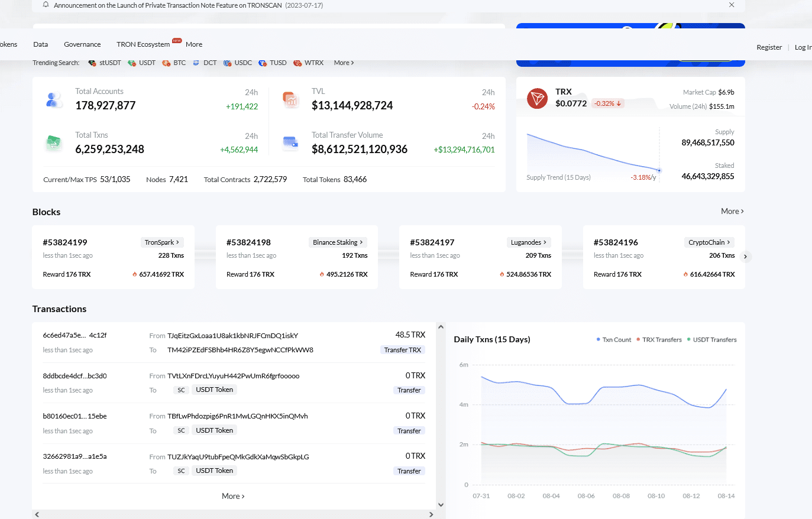Click scroll left arrow under transactions list

(x=37, y=514)
